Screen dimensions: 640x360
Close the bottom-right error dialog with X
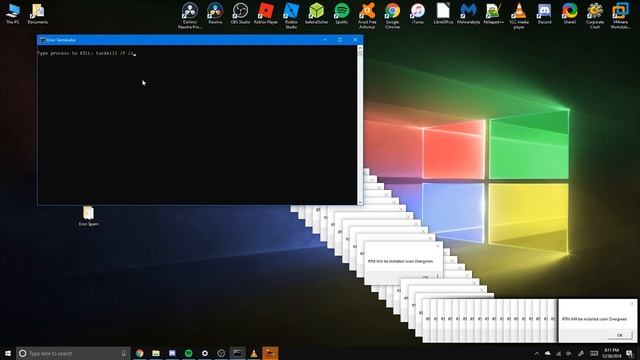coord(632,304)
